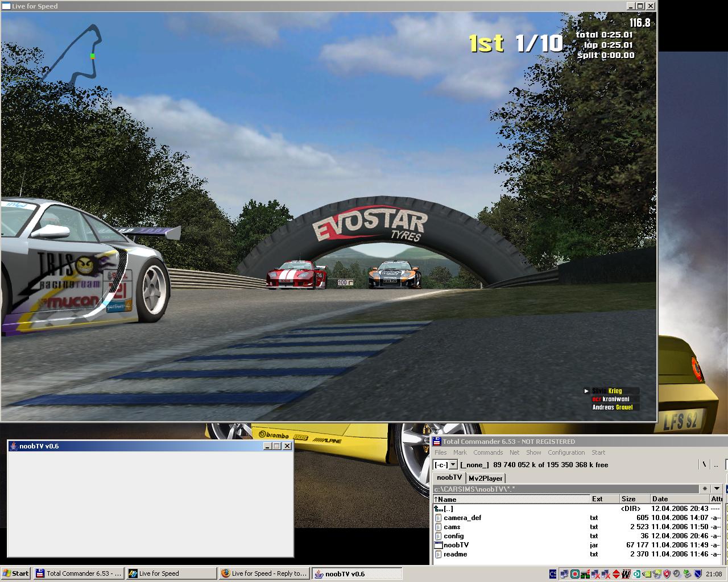The width and height of the screenshot is (728, 582).
Task: Click the red shield security alert tray icon
Action: 667,573
